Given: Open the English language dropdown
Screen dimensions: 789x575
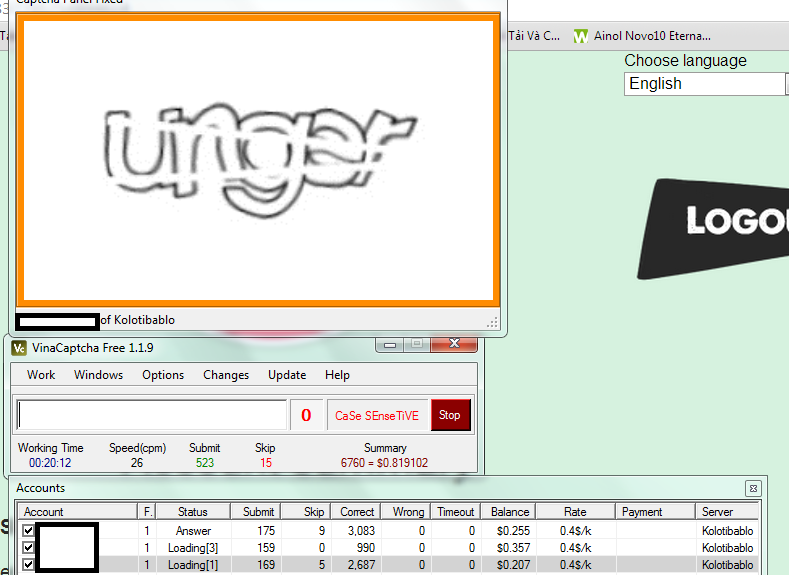Looking at the screenshot, I should (705, 84).
